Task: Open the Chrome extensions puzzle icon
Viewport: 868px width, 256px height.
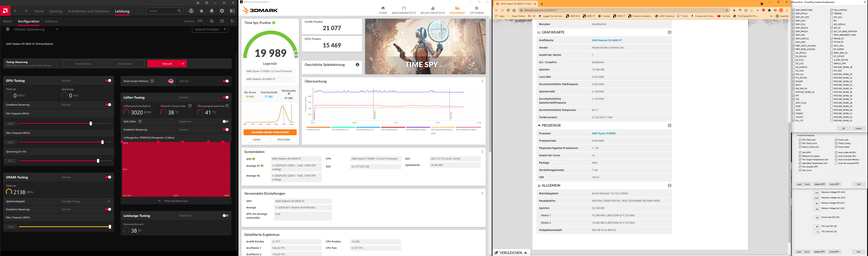Action: [769, 10]
